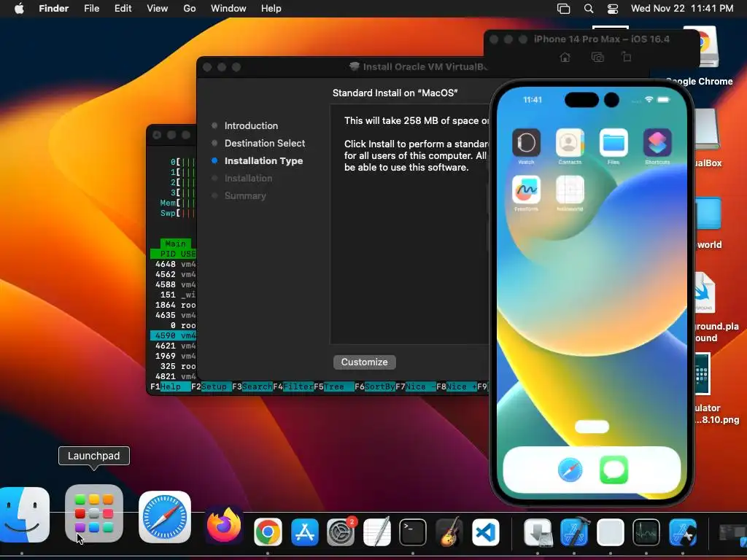Launch Safari from the macOS Dock
The height and width of the screenshot is (560, 747).
click(x=165, y=517)
